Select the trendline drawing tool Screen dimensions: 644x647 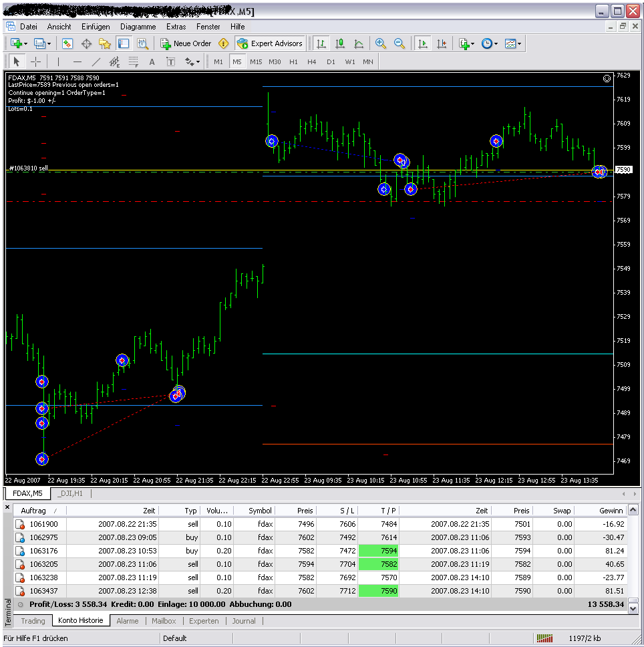click(96, 61)
